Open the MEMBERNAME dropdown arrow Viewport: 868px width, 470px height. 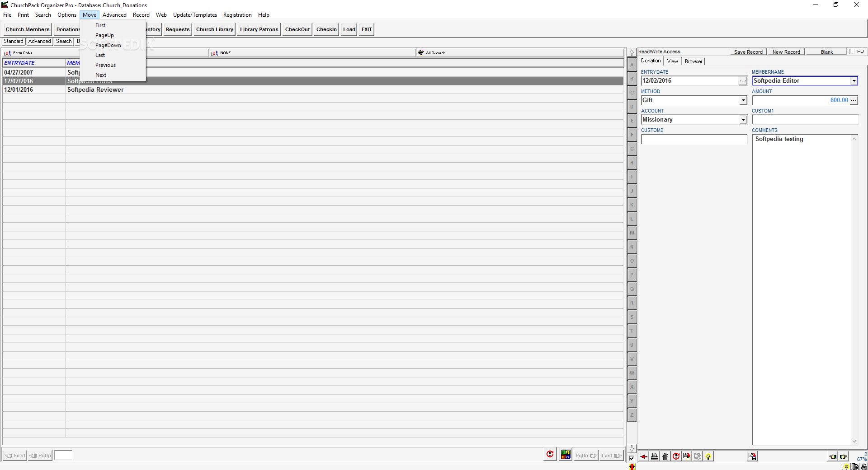[854, 81]
